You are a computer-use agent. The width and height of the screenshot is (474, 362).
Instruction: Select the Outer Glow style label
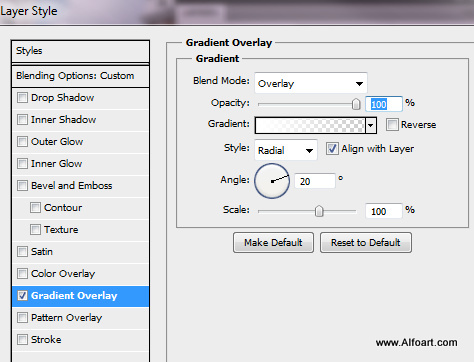57,142
